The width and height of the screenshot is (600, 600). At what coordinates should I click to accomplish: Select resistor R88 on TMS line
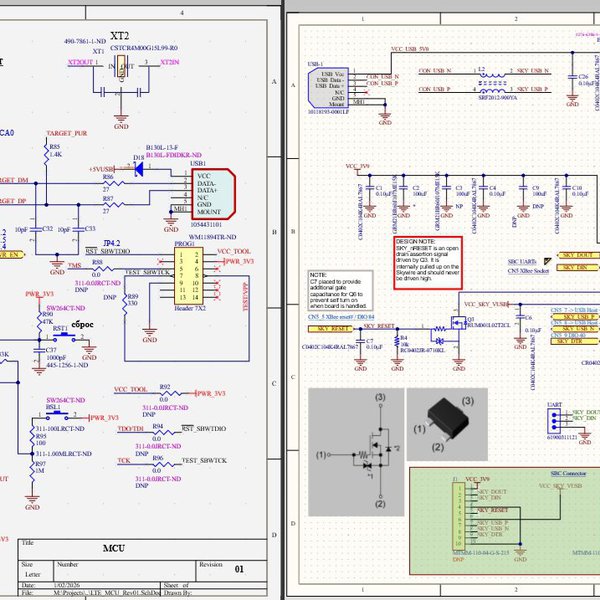[x=101, y=268]
